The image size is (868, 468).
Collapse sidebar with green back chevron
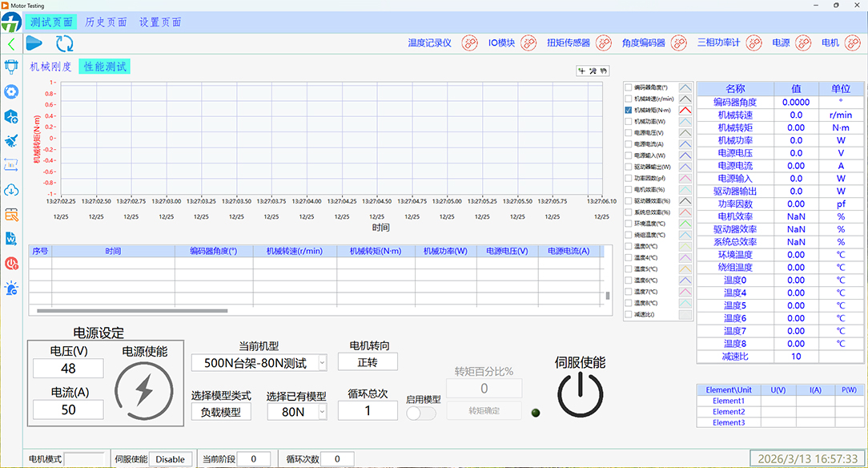point(11,44)
